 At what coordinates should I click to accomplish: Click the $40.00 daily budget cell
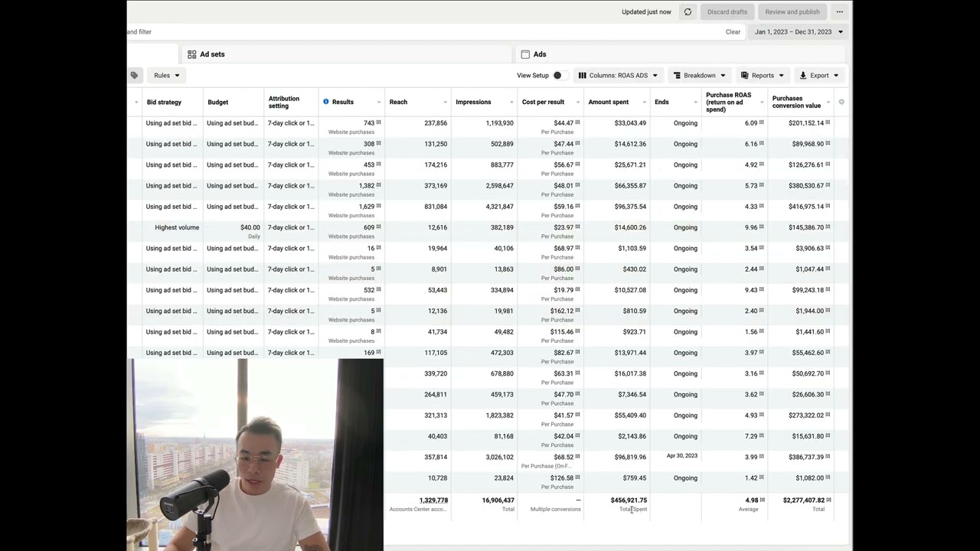(250, 227)
